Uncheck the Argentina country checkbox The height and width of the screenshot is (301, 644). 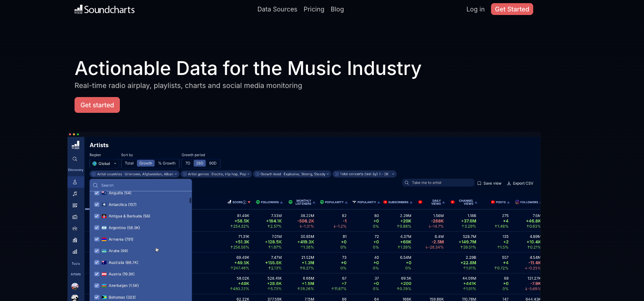pos(97,228)
